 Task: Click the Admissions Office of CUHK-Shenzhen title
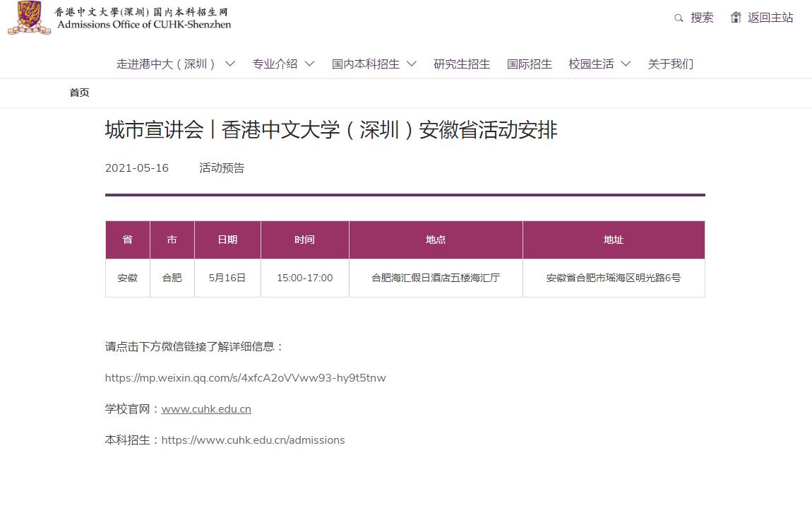[144, 24]
